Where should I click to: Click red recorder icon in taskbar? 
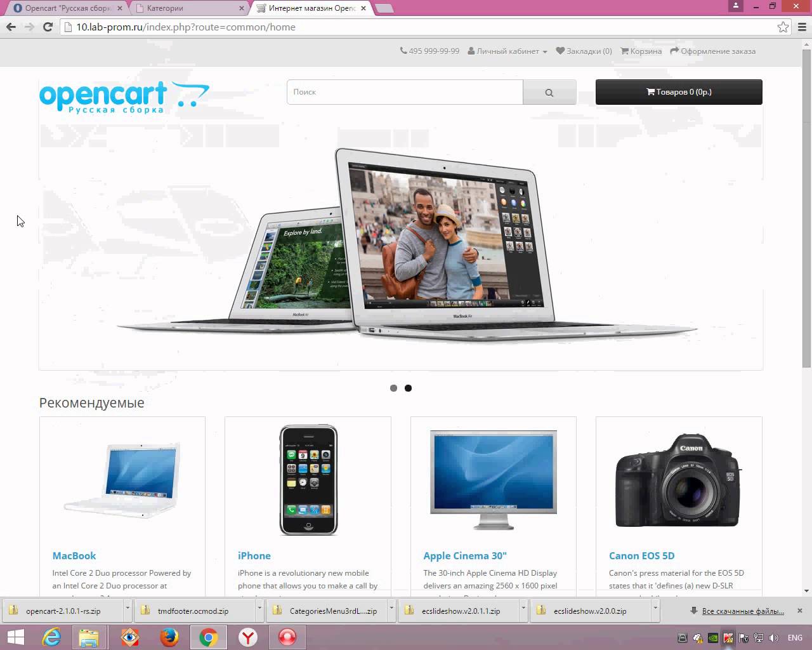(287, 637)
